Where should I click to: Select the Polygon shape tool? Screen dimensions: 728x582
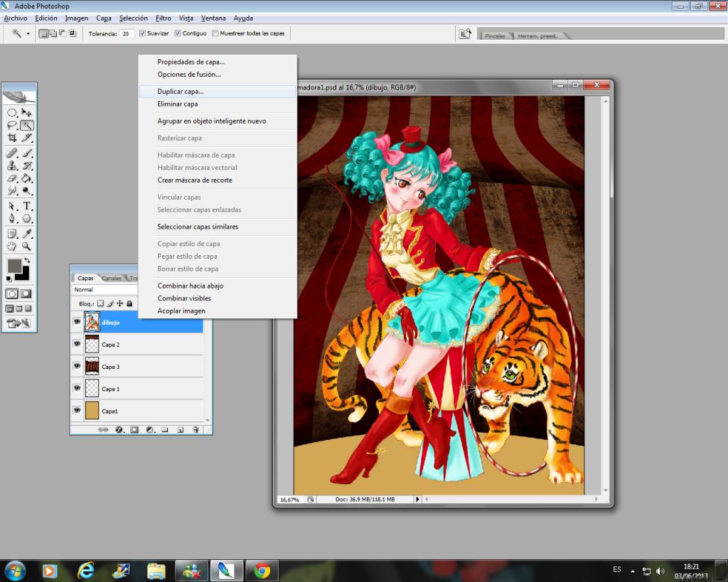coord(27,219)
